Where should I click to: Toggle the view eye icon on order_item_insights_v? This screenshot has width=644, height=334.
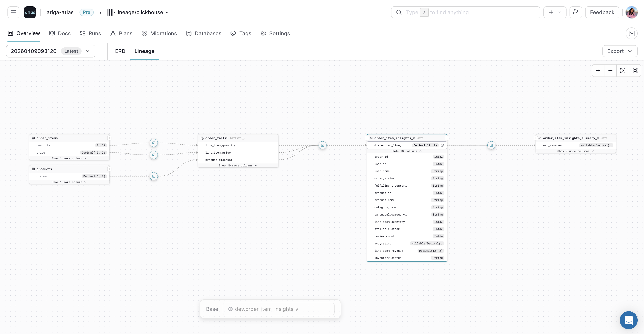(x=371, y=138)
